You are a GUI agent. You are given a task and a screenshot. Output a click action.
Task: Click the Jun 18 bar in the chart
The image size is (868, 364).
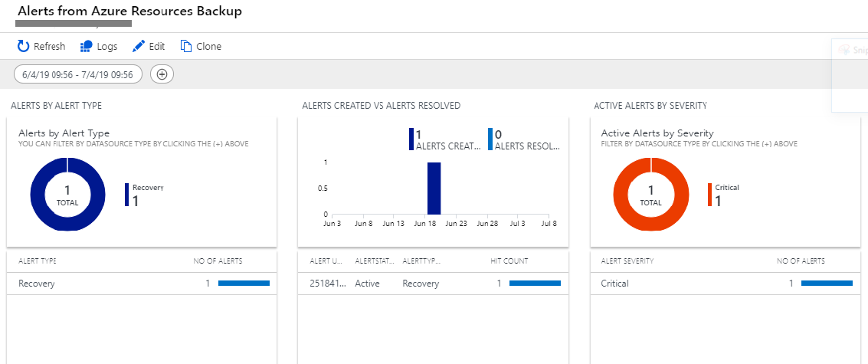pyautogui.click(x=434, y=189)
